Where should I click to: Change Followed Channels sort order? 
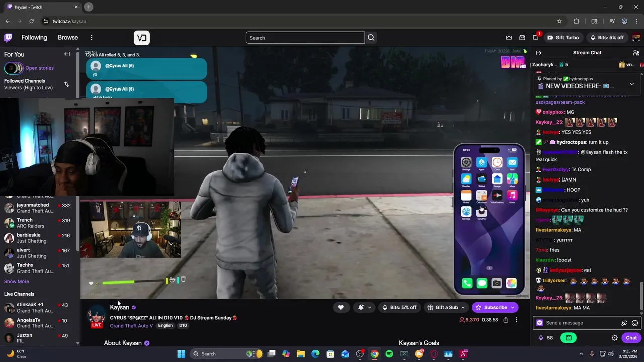click(66, 84)
